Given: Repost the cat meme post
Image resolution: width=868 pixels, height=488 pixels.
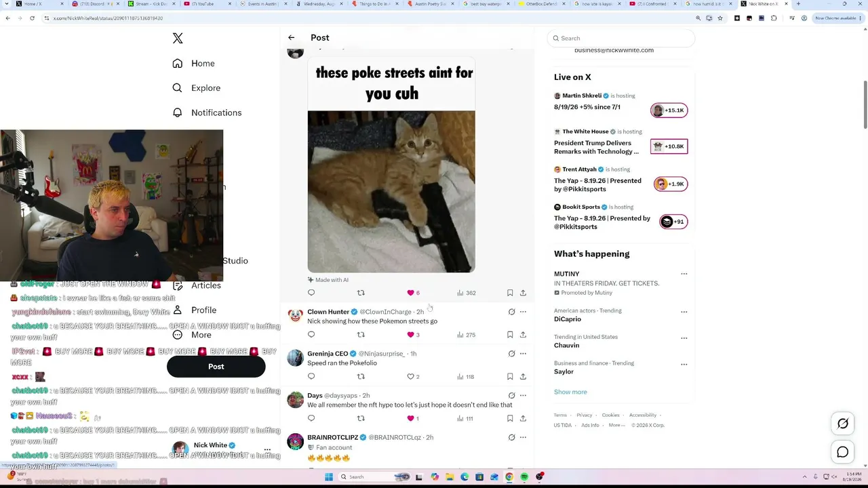Looking at the screenshot, I should coord(361,293).
